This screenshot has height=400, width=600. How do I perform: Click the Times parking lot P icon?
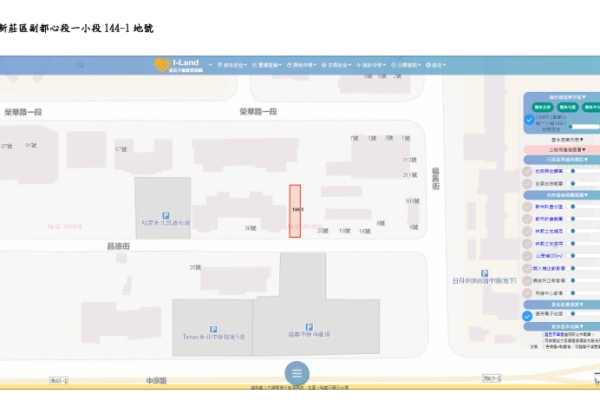(214, 329)
